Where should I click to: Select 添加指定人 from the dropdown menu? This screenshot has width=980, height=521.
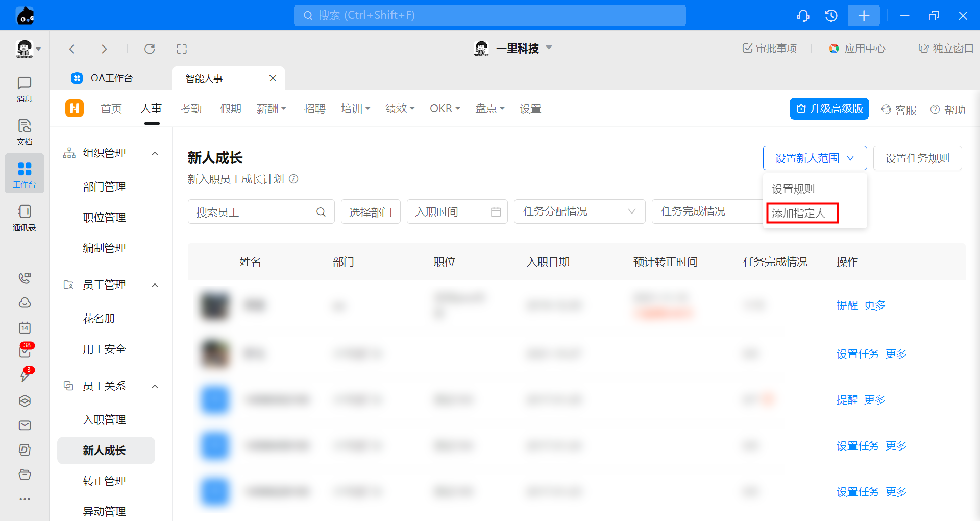click(x=799, y=214)
